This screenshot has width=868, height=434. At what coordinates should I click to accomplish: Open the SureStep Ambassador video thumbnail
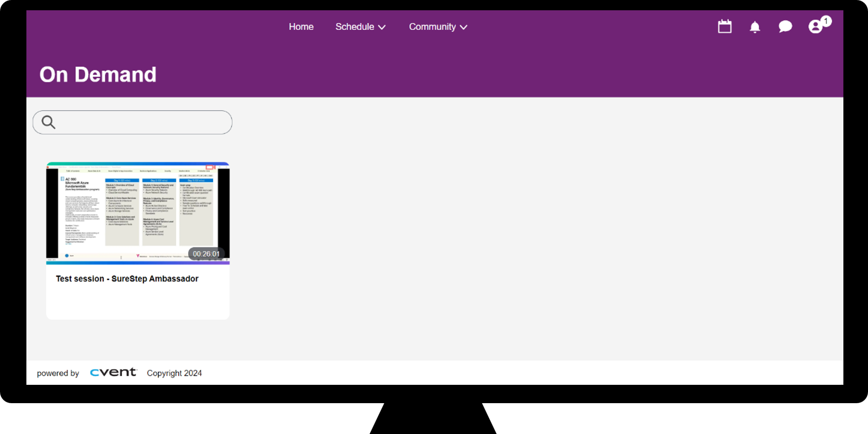click(x=138, y=213)
